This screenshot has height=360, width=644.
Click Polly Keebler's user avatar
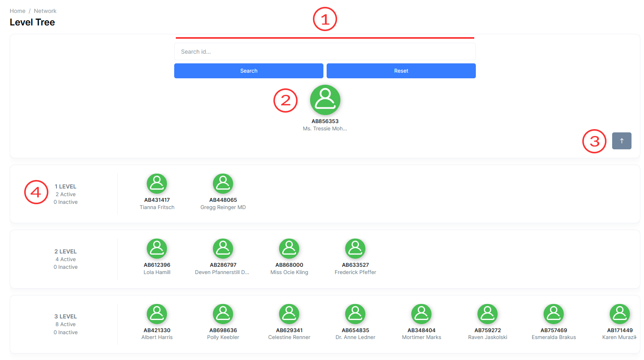click(x=223, y=314)
